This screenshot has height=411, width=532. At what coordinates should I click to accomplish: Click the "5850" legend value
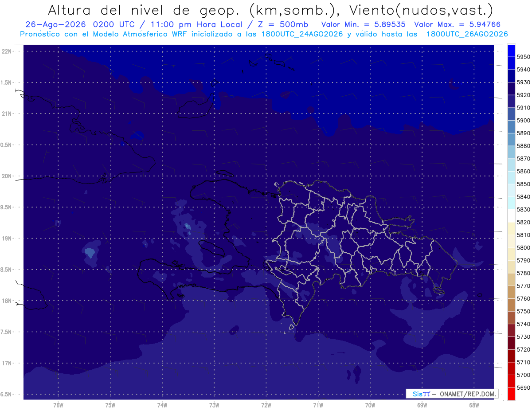coord(524,184)
